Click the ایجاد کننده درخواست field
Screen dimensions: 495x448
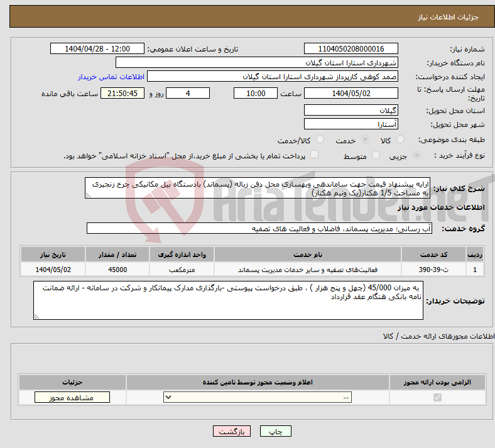[273, 77]
